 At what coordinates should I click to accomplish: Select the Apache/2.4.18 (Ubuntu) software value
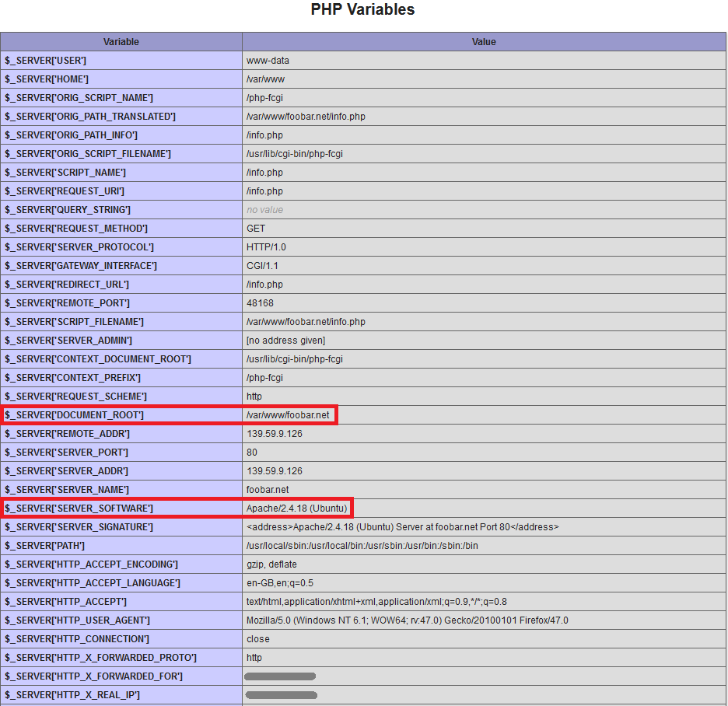296,509
